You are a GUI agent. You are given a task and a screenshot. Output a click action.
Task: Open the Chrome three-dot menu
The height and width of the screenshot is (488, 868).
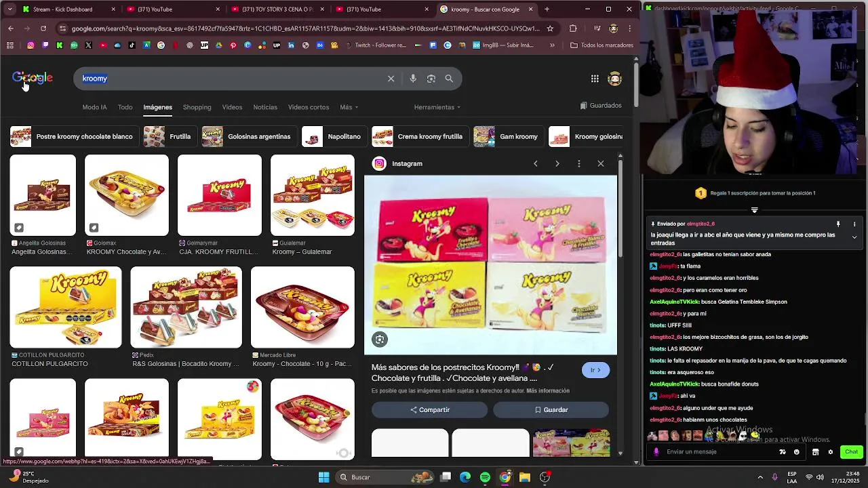630,28
